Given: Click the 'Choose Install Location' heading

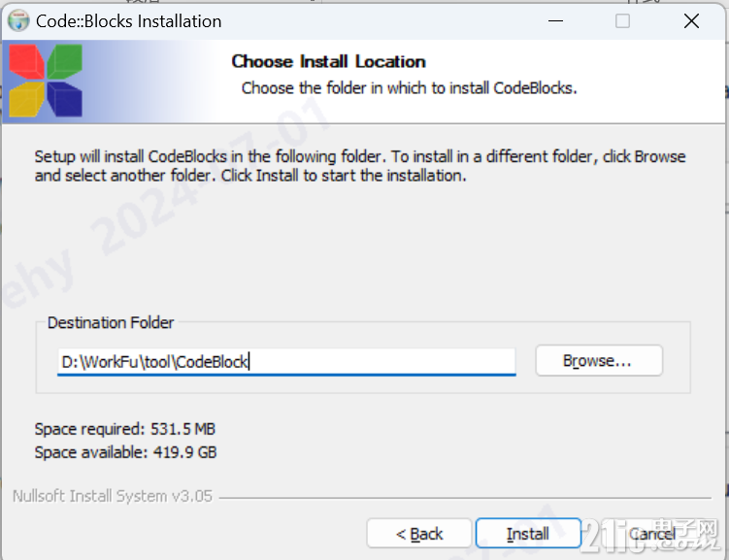Looking at the screenshot, I should click(x=329, y=61).
